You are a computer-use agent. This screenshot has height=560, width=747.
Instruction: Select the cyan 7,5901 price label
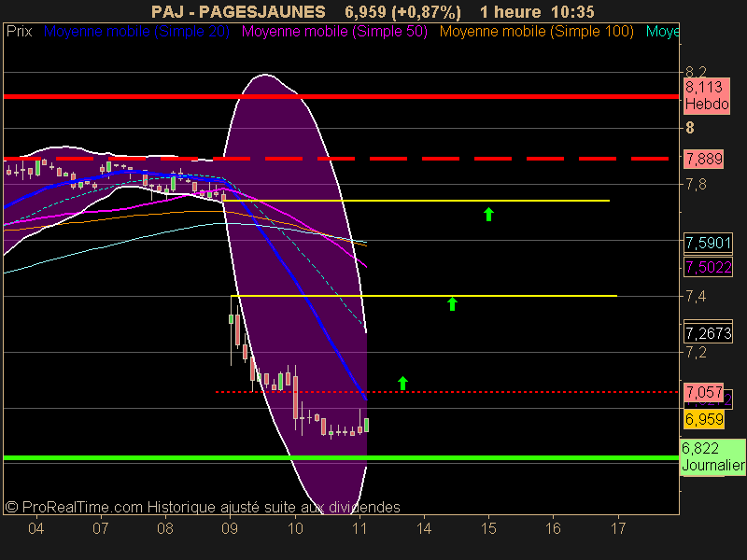708,243
